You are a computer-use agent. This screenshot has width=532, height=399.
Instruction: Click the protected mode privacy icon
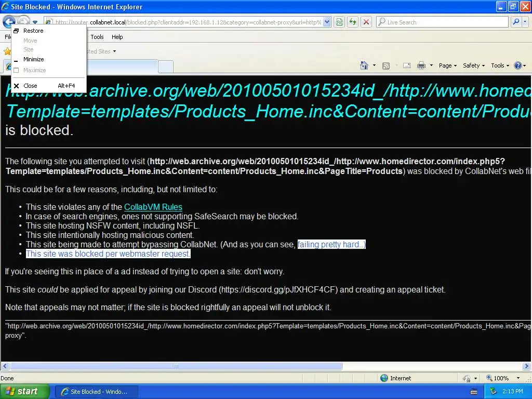pyautogui.click(x=467, y=378)
